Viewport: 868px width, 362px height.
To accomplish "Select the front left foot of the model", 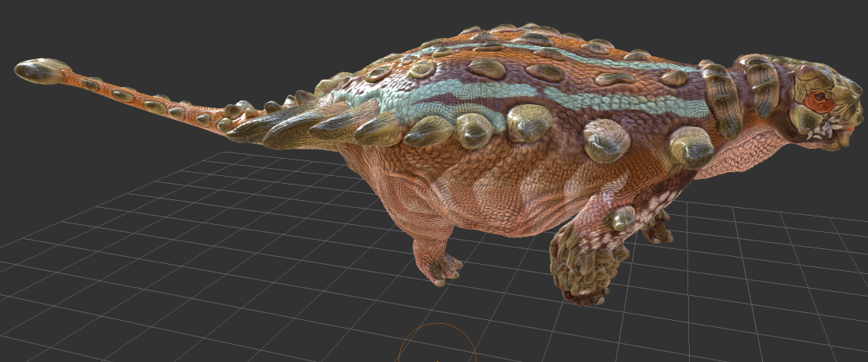I will [x=589, y=269].
